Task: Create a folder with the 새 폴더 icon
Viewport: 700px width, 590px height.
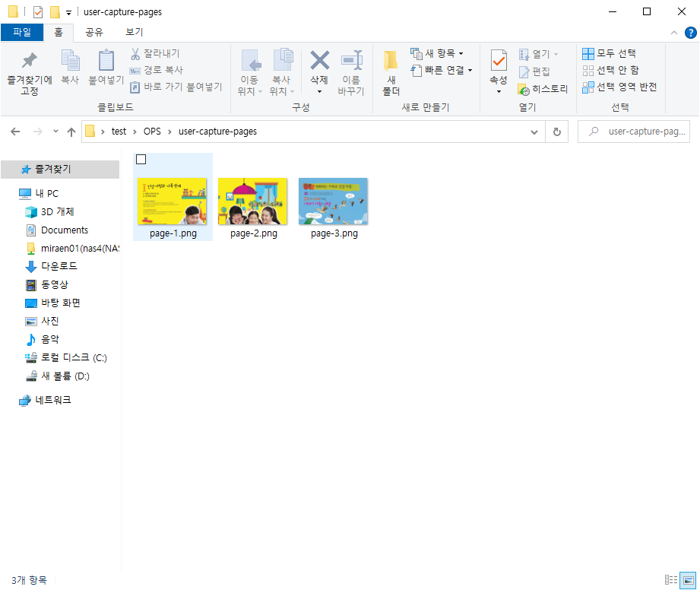Action: click(x=389, y=71)
